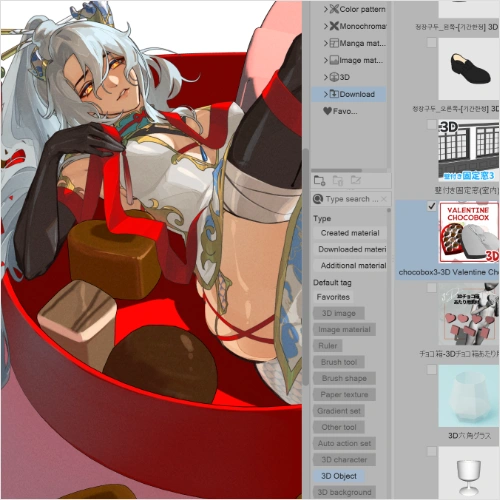The height and width of the screenshot is (500, 500).
Task: Toggle the Brush shape tag
Action: click(344, 378)
